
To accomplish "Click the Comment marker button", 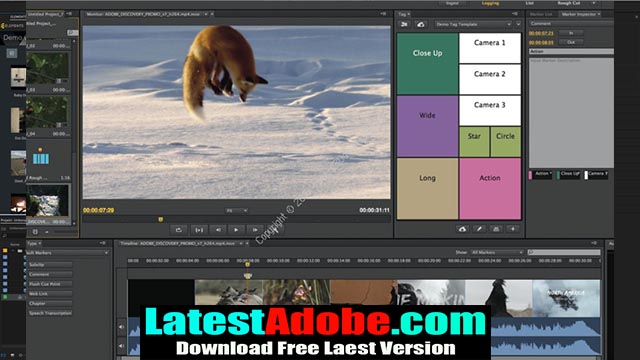I will point(50,275).
